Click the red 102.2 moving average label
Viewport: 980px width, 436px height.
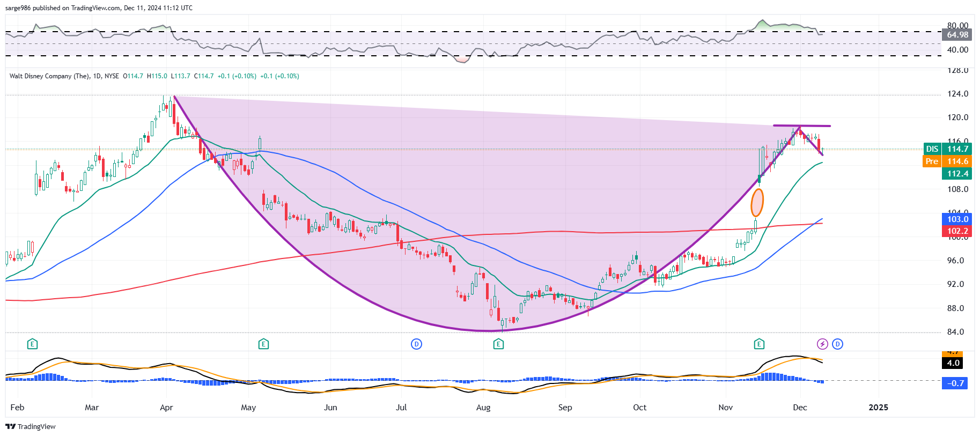[x=957, y=231]
